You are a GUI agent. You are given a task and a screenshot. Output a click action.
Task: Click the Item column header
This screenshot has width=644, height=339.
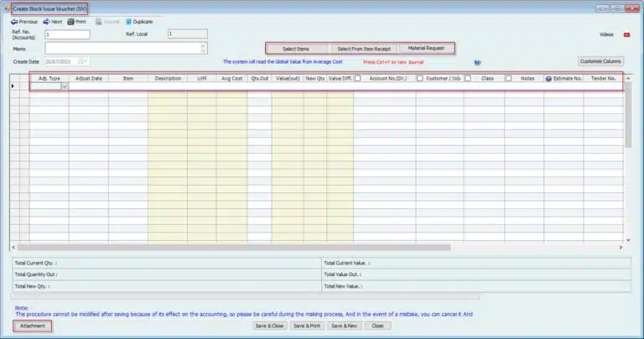click(128, 79)
